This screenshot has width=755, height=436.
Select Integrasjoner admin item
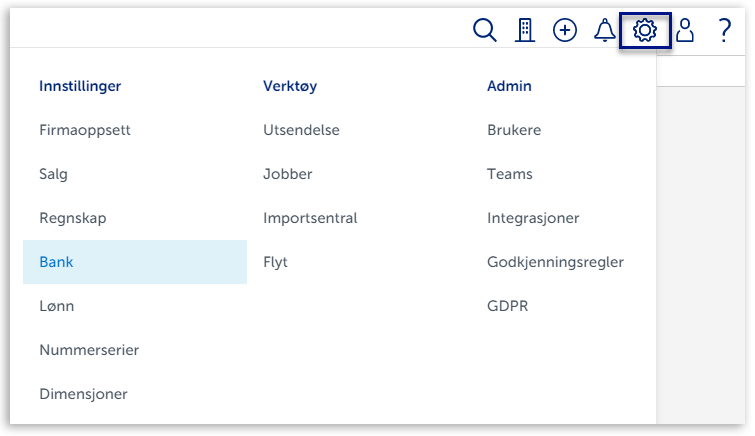[x=533, y=218]
